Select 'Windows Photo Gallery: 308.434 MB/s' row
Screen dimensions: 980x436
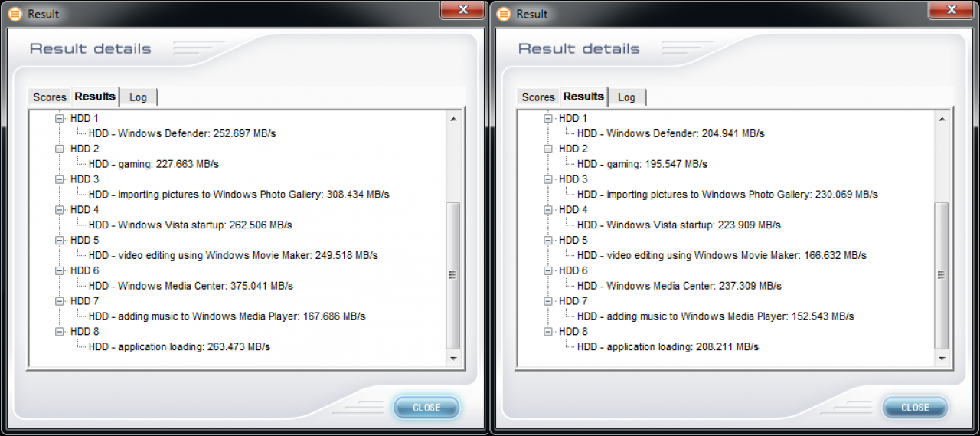pos(239,195)
